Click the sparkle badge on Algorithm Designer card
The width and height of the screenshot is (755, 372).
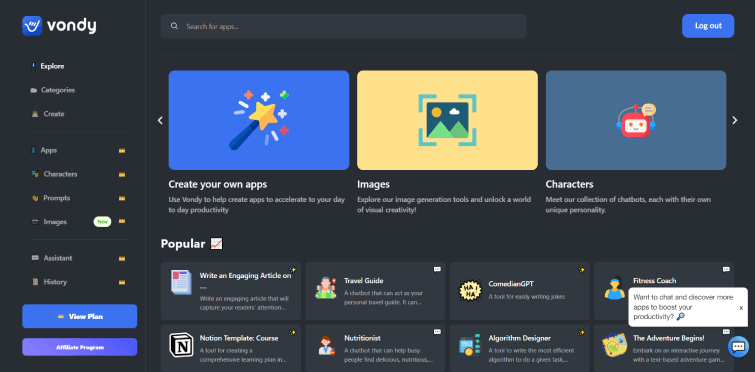(x=582, y=332)
